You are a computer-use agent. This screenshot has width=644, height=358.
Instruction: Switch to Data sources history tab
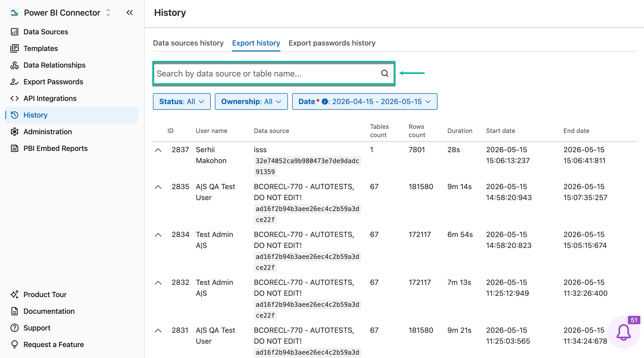[188, 43]
